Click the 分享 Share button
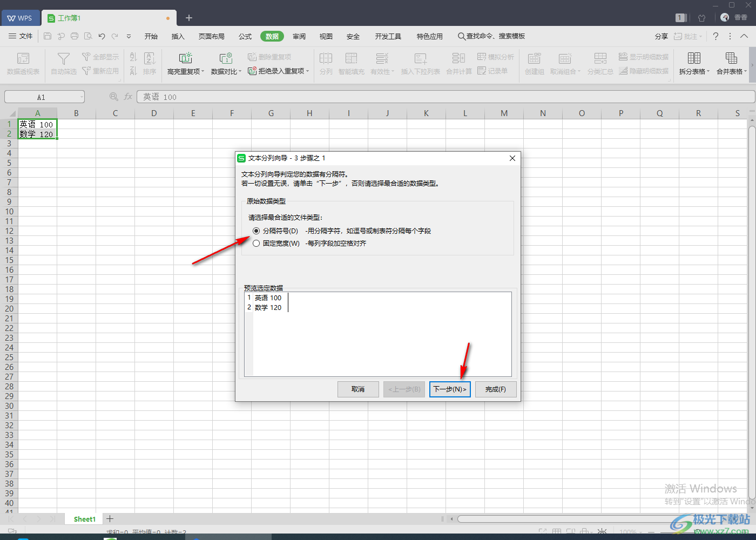Viewport: 756px width, 540px height. (661, 36)
